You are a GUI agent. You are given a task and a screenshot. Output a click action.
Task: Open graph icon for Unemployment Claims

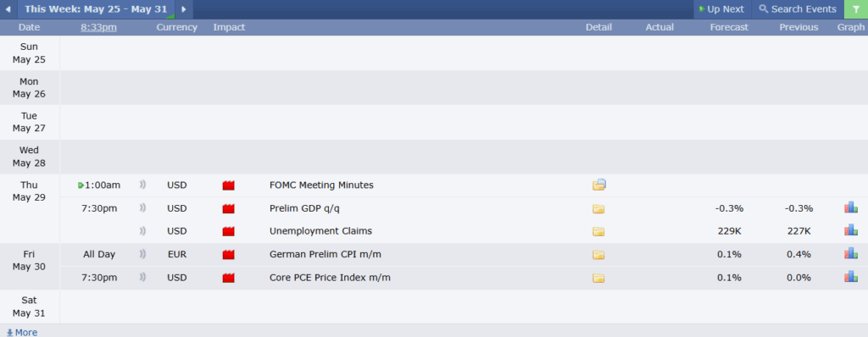pos(851,230)
